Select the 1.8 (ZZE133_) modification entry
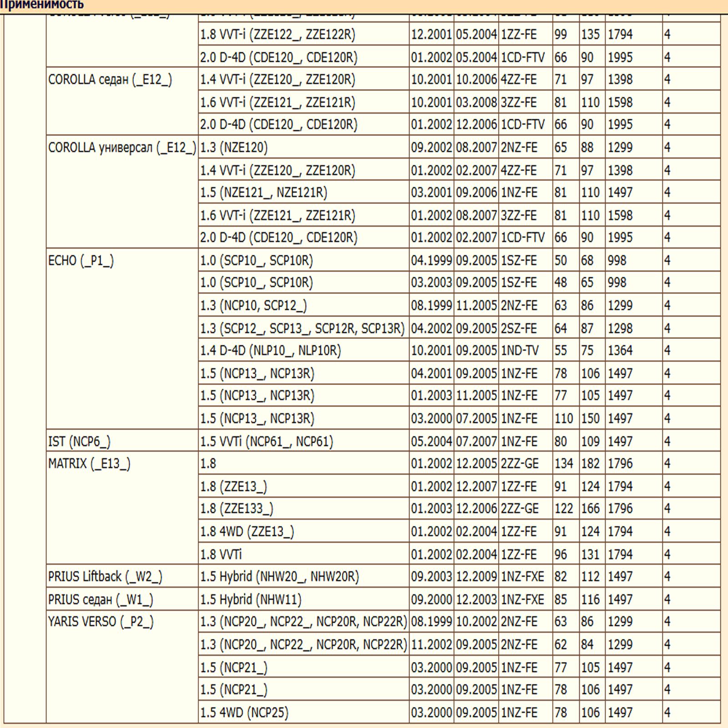 coord(237,508)
